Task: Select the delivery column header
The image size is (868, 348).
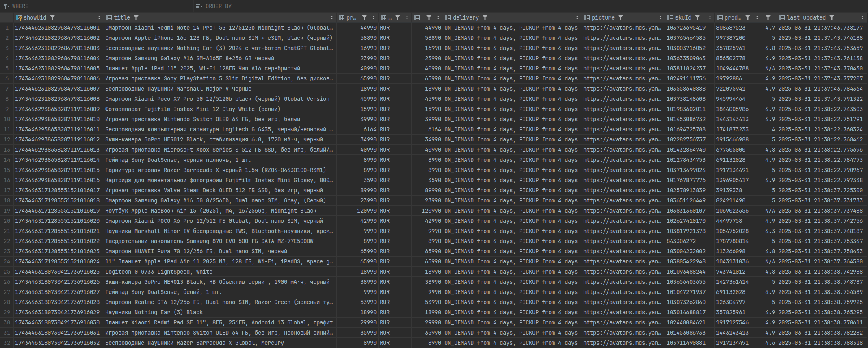Action: [465, 17]
